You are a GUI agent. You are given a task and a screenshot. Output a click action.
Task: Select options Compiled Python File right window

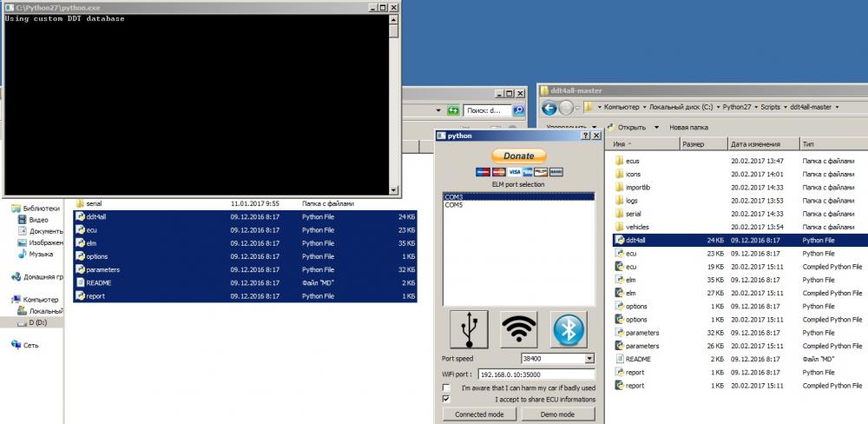coord(740,319)
